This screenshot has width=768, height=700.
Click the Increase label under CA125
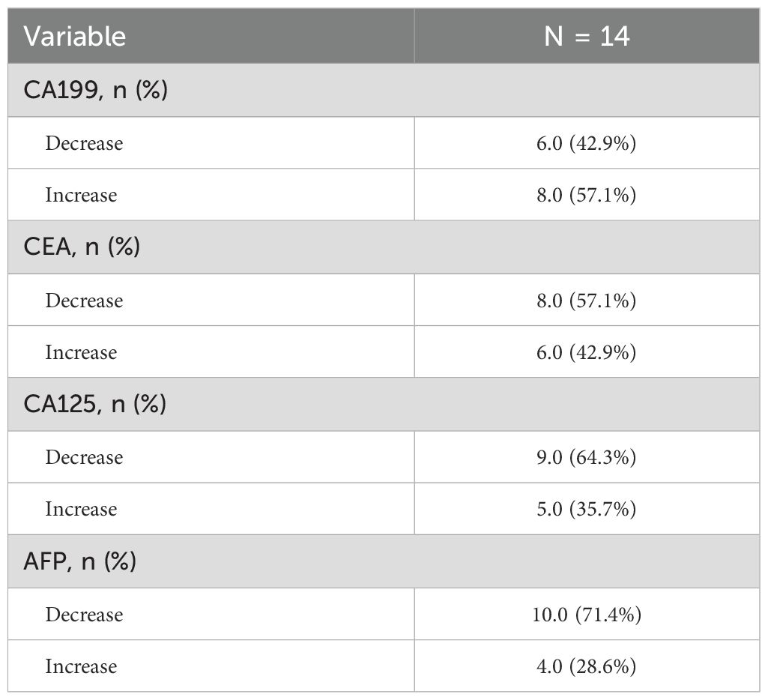pos(81,509)
